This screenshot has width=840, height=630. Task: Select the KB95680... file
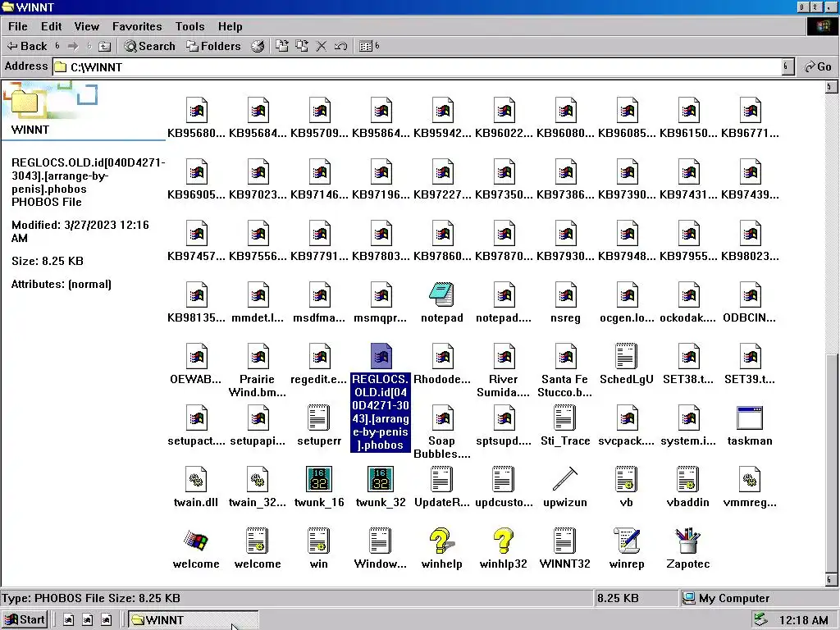196,117
